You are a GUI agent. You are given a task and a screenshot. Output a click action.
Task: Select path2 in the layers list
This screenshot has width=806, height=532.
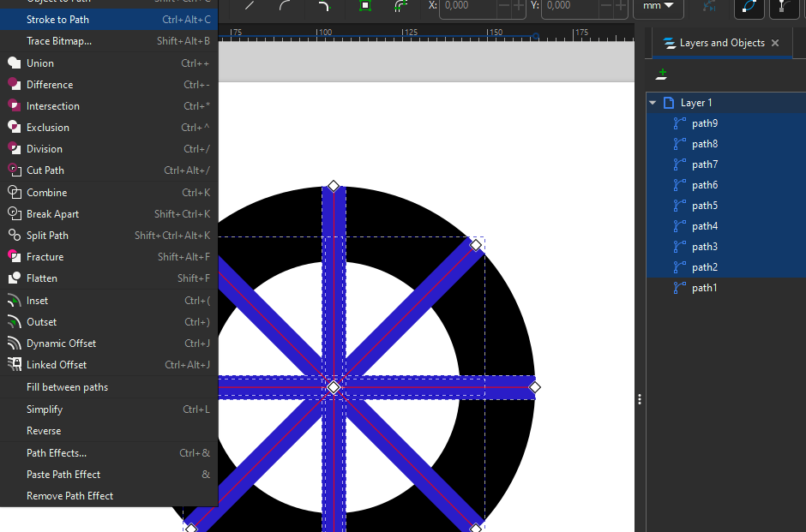725,267
